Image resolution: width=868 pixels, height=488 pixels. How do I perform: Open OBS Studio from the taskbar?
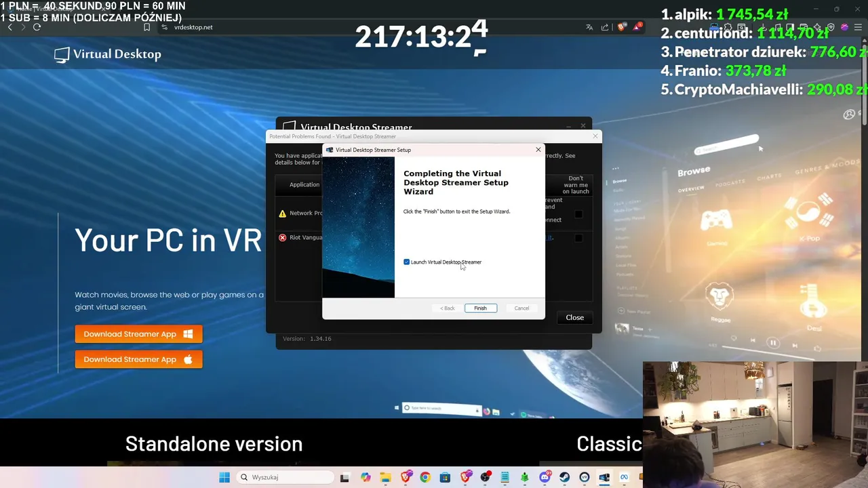point(485,477)
